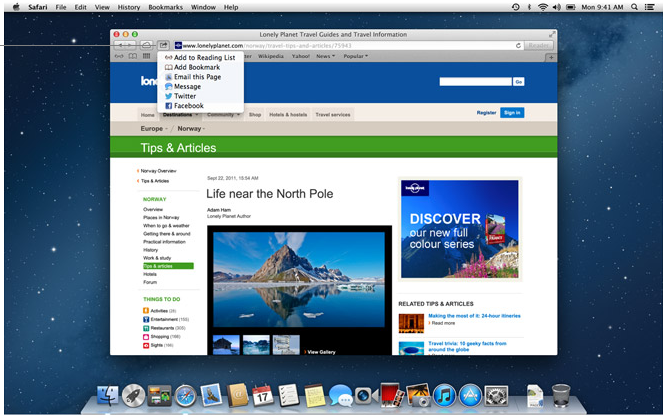The width and height of the screenshot is (663, 416).
Task: Open Getting there & around link
Action: click(167, 233)
